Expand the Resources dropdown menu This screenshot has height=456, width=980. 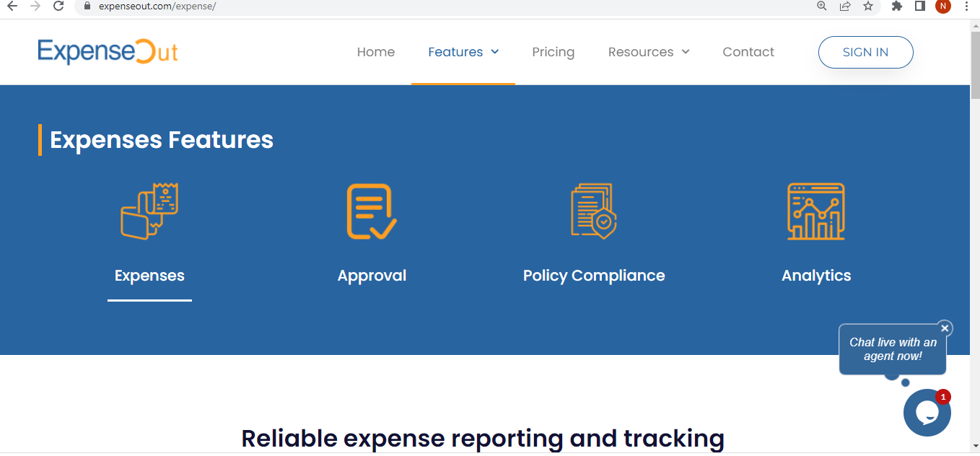tap(648, 52)
